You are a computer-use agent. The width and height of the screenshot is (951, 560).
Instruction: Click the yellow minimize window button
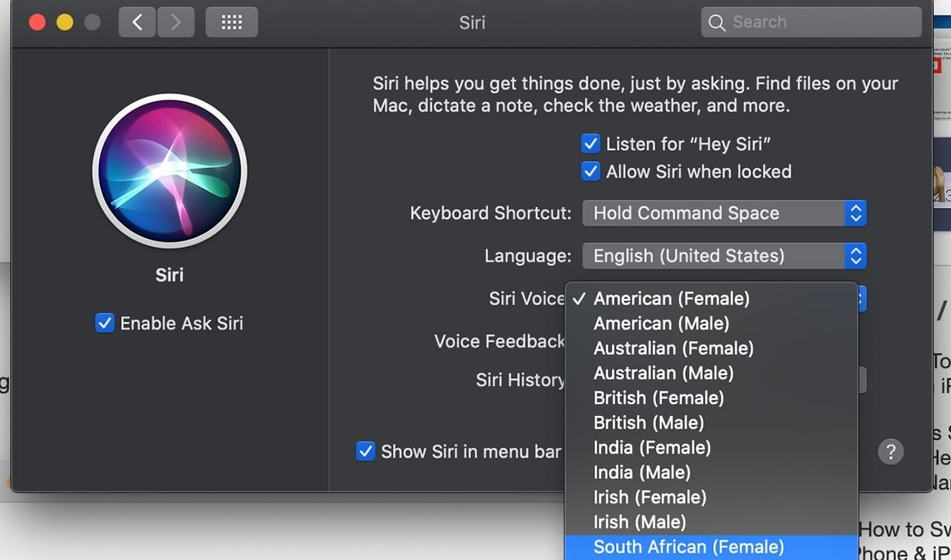(x=65, y=22)
